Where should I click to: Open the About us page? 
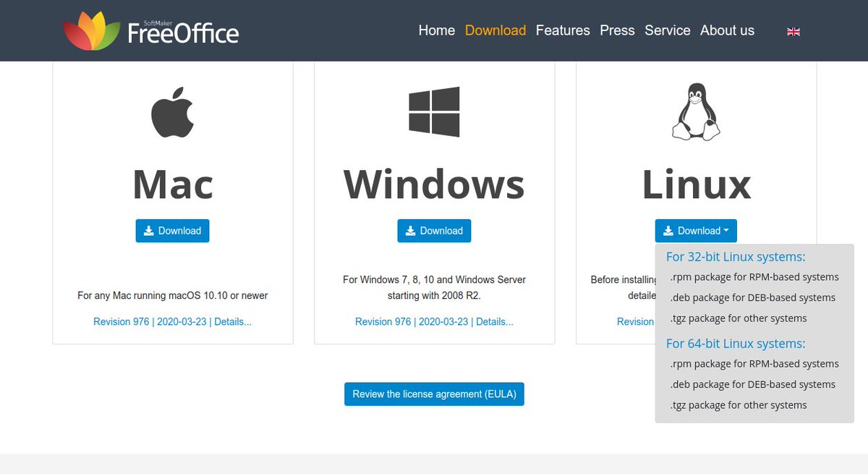tap(727, 30)
